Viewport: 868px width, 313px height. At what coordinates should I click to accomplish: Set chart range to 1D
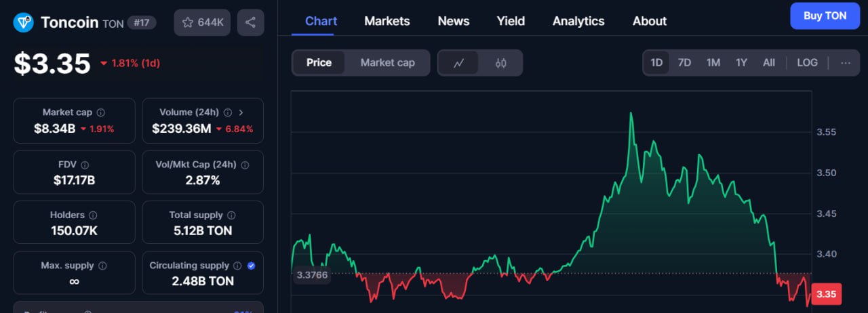[x=656, y=62]
